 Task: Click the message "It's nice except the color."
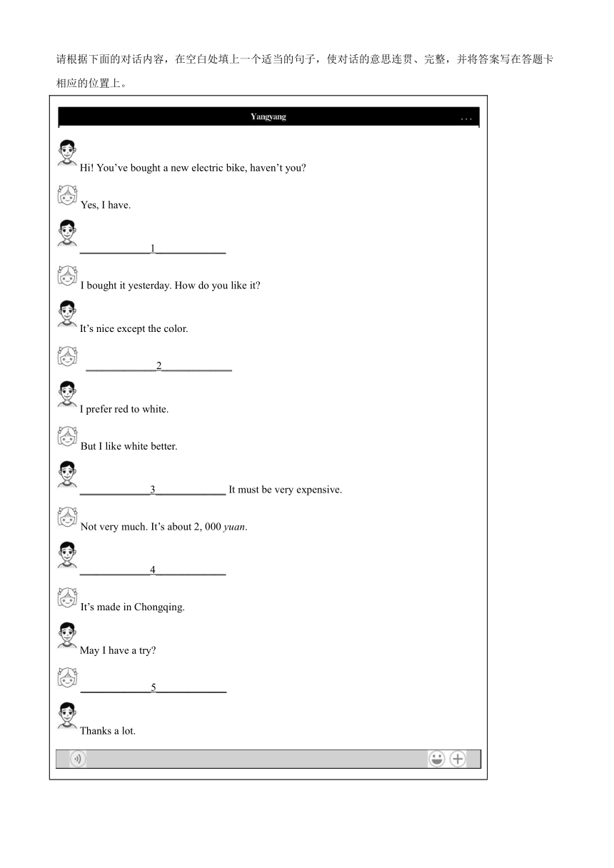click(x=134, y=329)
